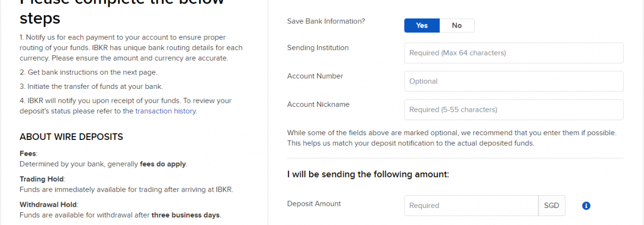Click the Account Number label
The image size is (644, 225).
point(315,76)
